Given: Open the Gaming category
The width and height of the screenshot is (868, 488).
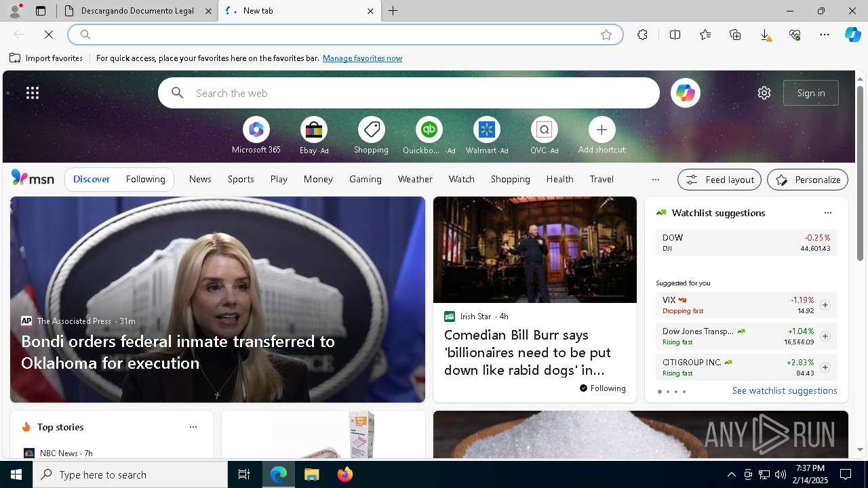Looking at the screenshot, I should click(x=366, y=180).
